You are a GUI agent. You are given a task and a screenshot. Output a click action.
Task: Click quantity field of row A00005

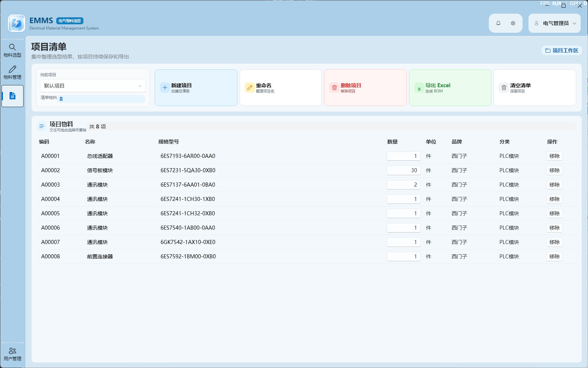[404, 213]
